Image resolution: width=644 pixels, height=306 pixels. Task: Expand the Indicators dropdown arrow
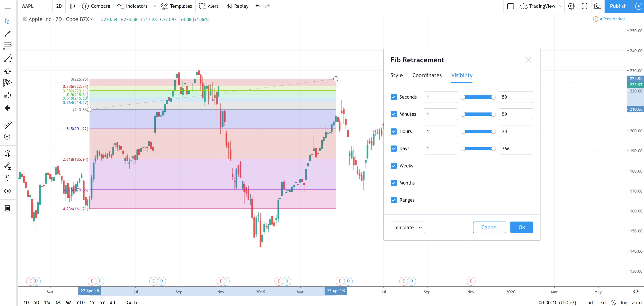point(154,6)
